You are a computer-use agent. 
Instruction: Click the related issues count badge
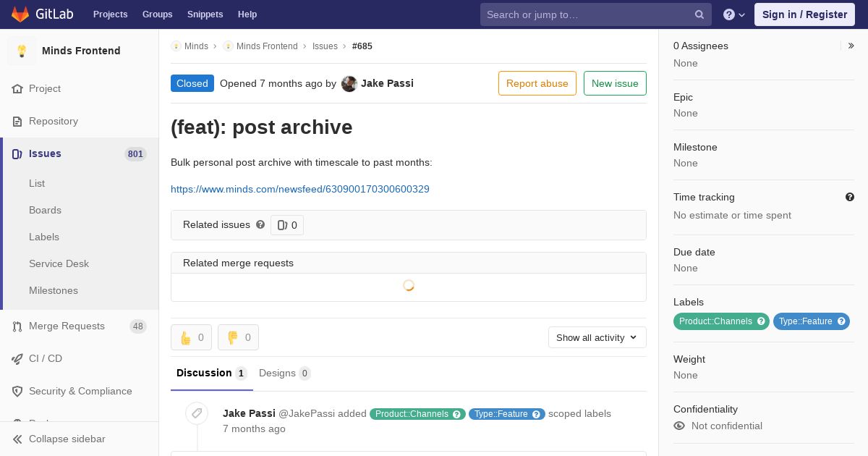tap(287, 225)
